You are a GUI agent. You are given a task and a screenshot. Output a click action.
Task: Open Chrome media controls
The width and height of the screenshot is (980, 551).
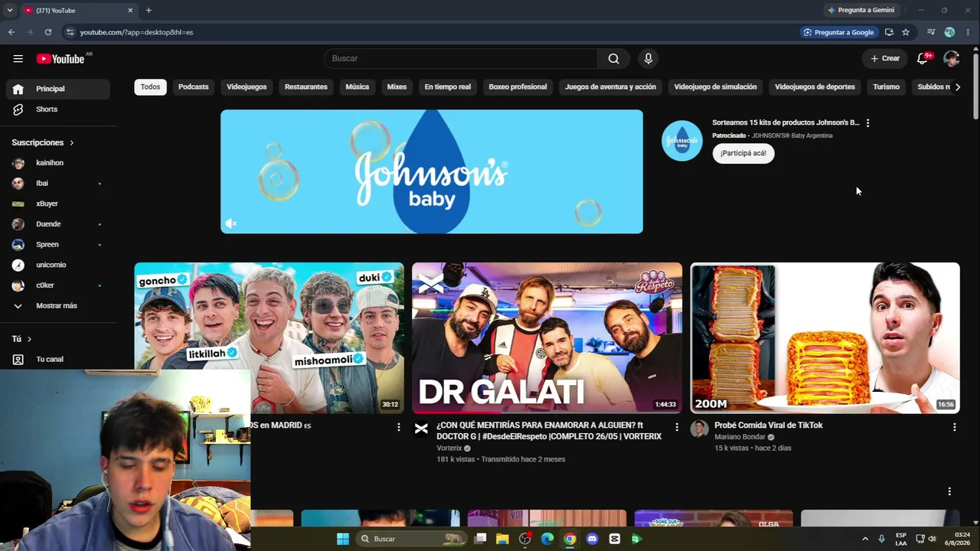(x=931, y=32)
